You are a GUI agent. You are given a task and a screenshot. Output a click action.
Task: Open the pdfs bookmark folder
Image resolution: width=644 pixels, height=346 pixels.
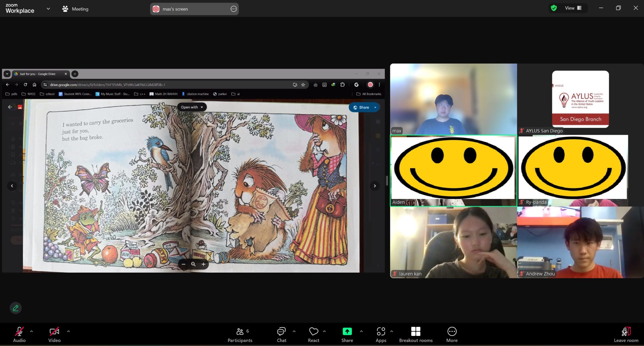click(x=11, y=94)
